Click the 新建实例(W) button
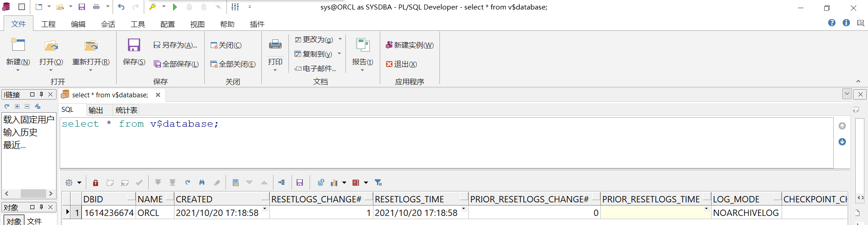 410,45
